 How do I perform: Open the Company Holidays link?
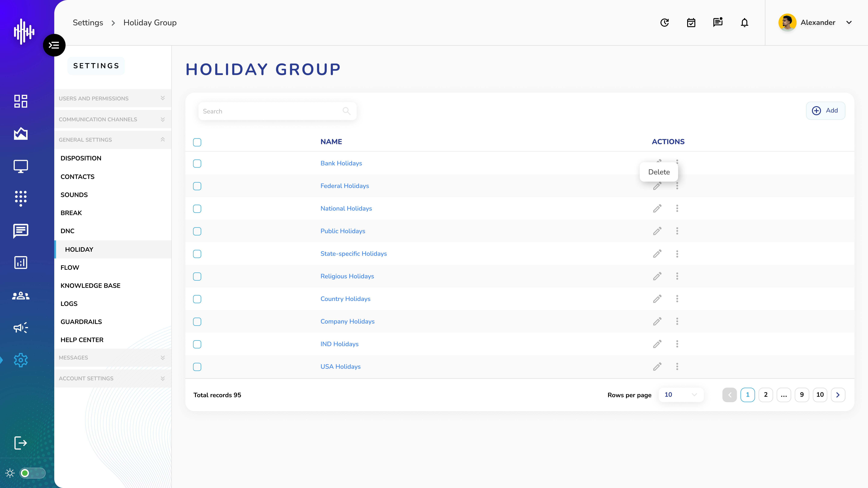tap(347, 321)
